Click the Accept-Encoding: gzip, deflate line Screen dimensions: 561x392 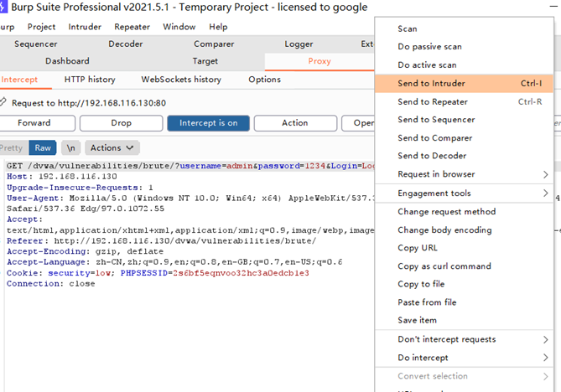(x=85, y=251)
